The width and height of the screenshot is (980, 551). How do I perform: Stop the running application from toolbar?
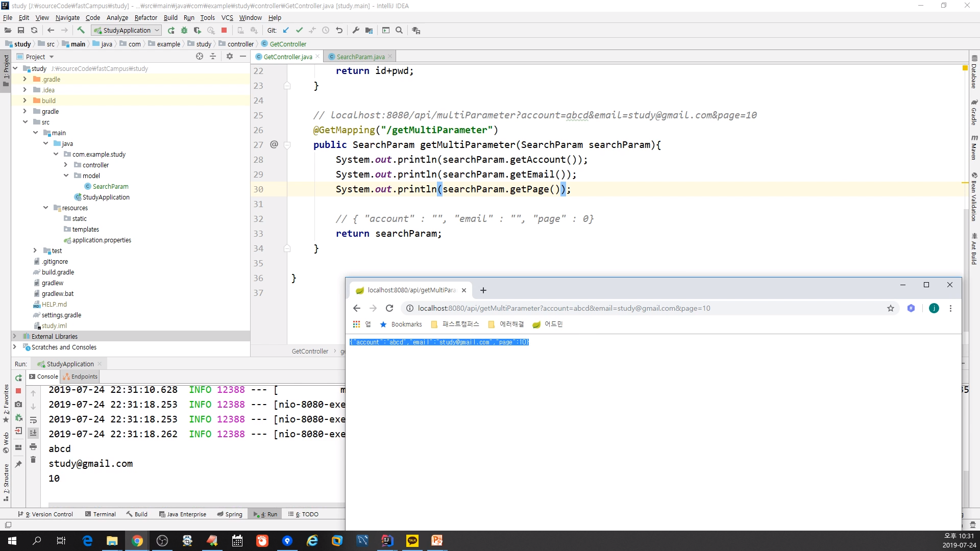(224, 31)
